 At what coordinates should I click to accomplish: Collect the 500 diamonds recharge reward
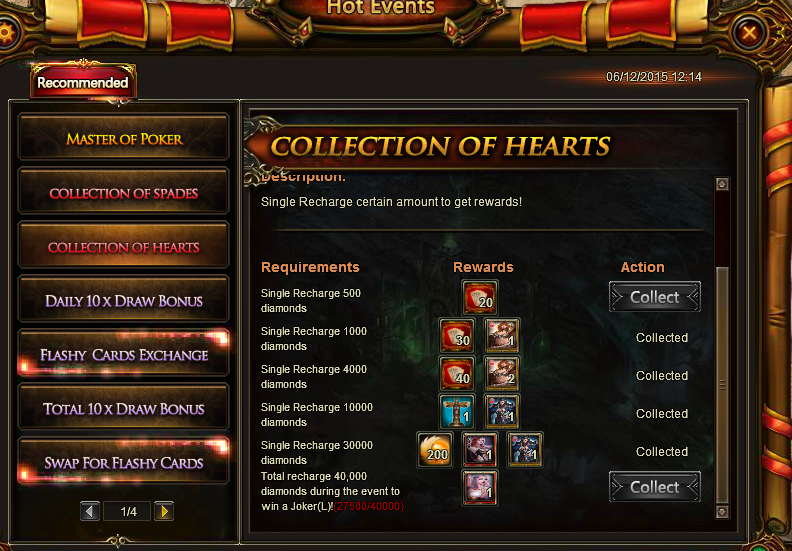[x=655, y=297]
